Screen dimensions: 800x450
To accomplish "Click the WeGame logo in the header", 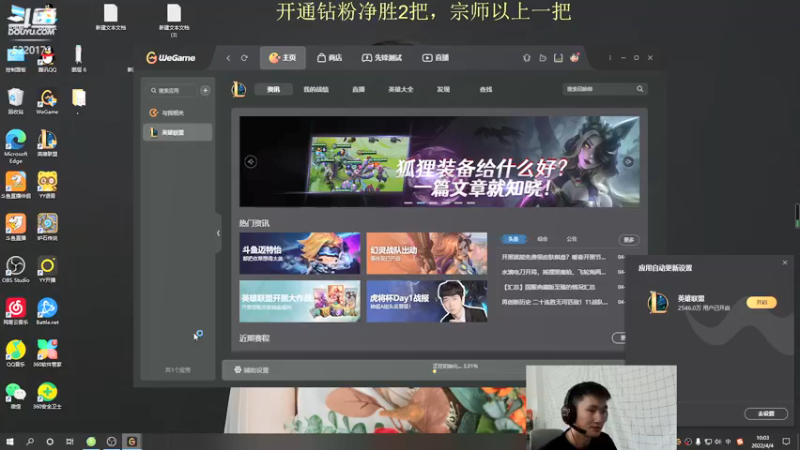I will [170, 58].
